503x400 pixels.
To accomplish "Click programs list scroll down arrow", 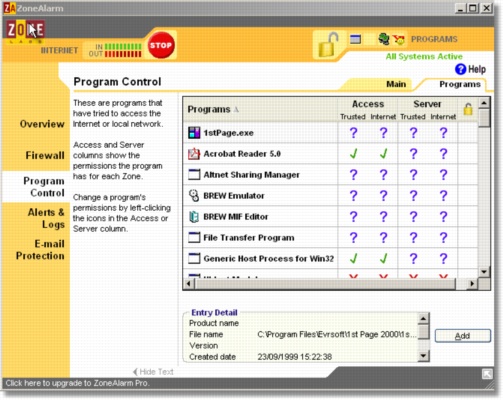I will [x=484, y=272].
